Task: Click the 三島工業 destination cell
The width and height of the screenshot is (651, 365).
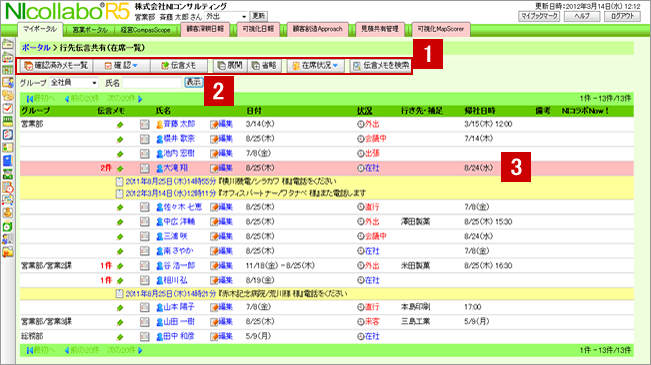Action: [415, 322]
